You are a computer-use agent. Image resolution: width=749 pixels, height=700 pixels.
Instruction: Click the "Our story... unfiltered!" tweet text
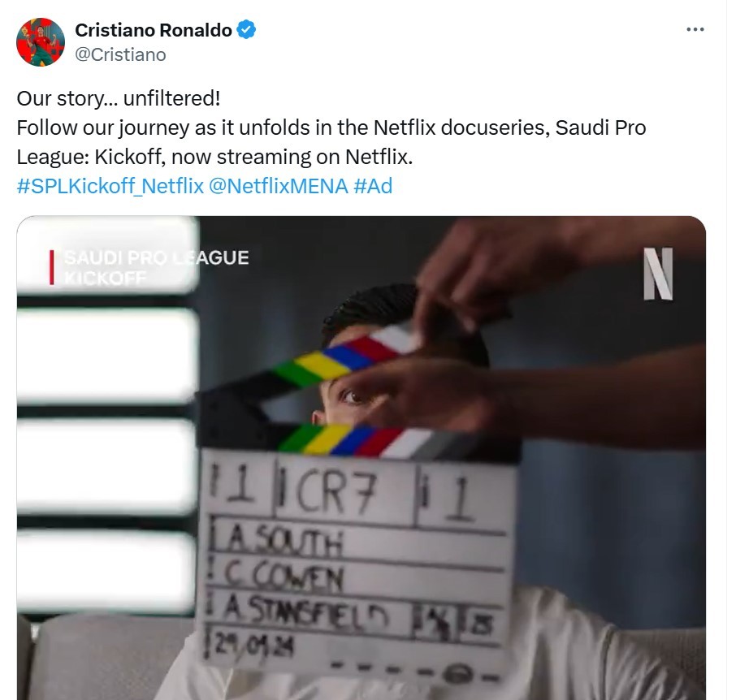(119, 98)
